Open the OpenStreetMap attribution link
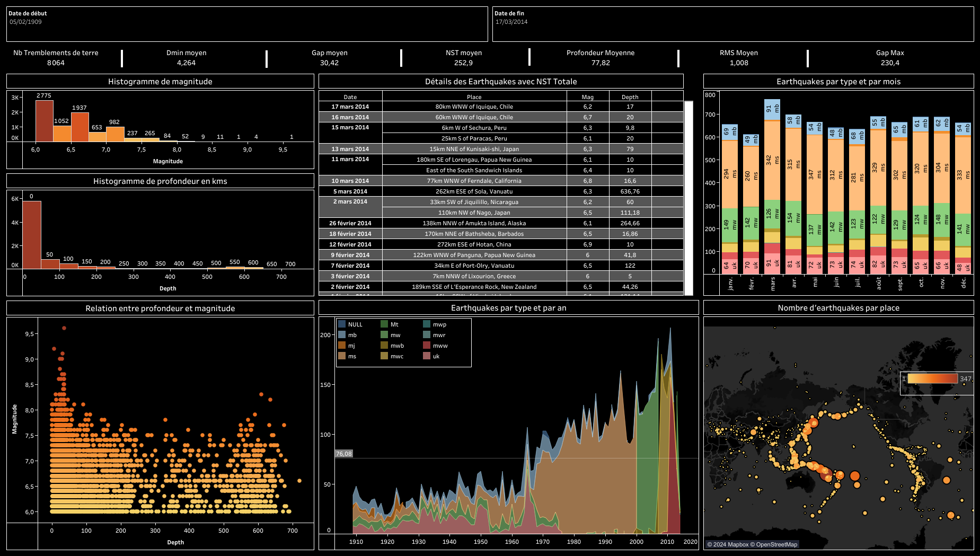Screen dimensions: 980x556 (x=776, y=544)
